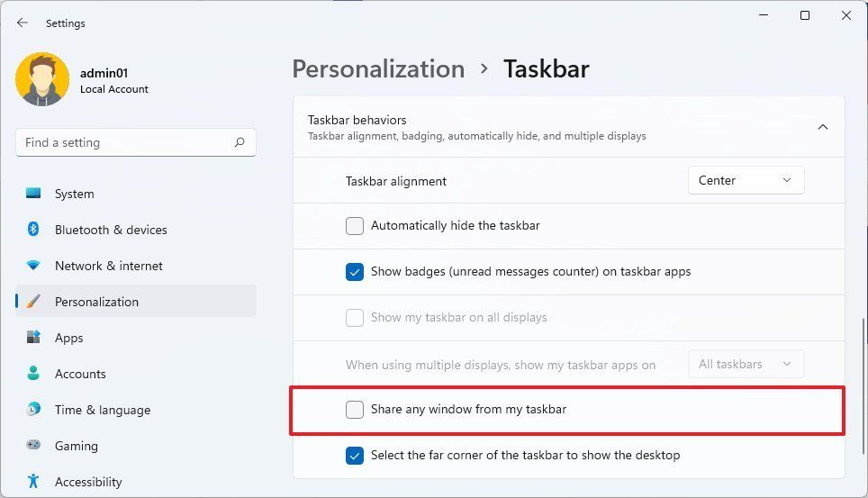The image size is (868, 498).
Task: Click the Accessibility figure icon
Action: 33,482
